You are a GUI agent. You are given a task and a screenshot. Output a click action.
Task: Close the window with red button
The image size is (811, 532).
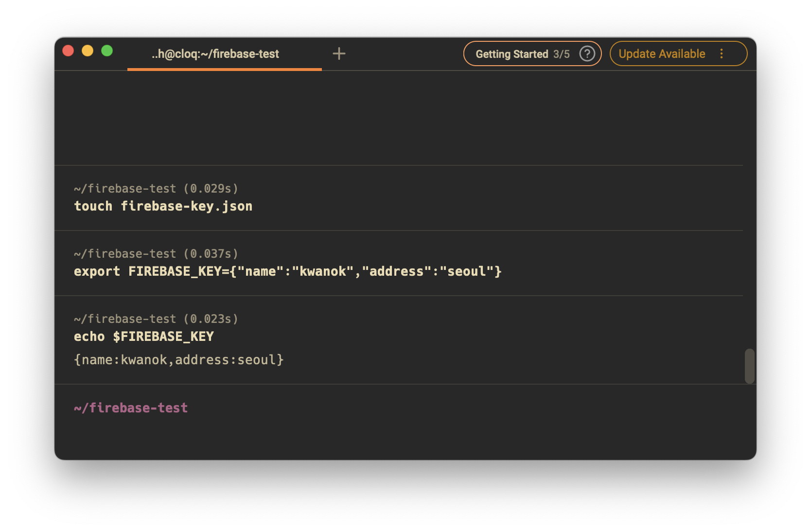[x=68, y=51]
